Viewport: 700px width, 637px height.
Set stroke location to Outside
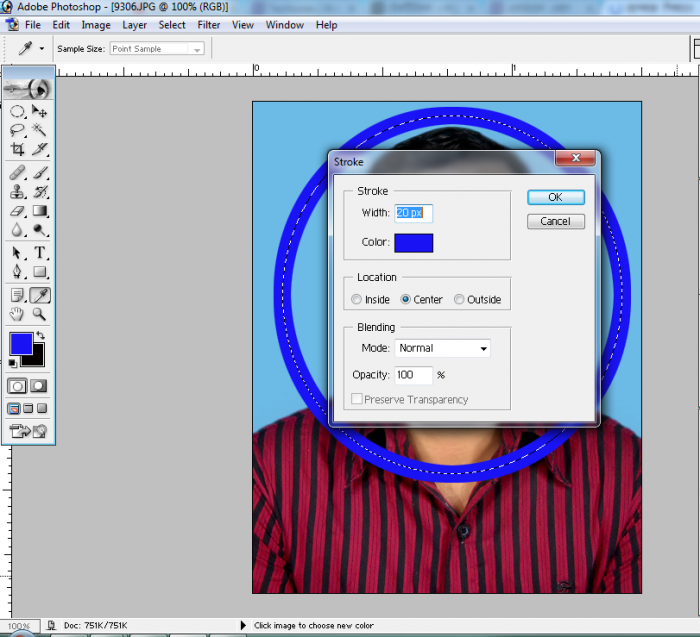click(459, 299)
